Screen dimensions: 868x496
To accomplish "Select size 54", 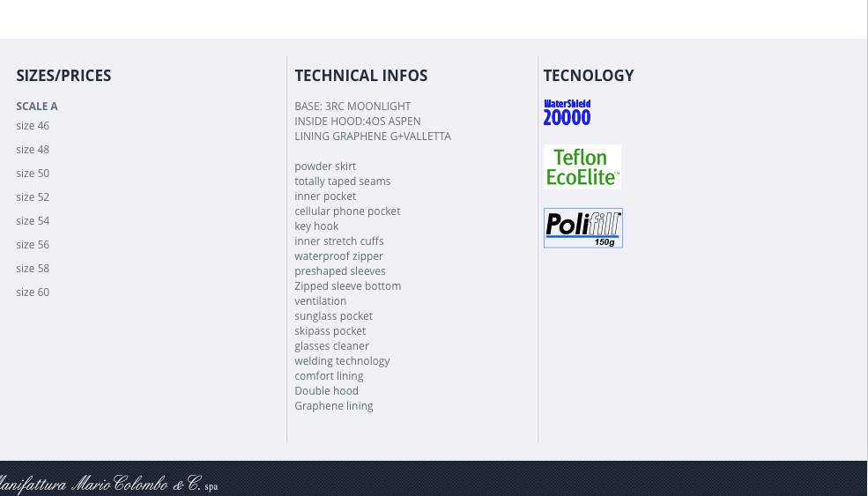I will pyautogui.click(x=33, y=221).
